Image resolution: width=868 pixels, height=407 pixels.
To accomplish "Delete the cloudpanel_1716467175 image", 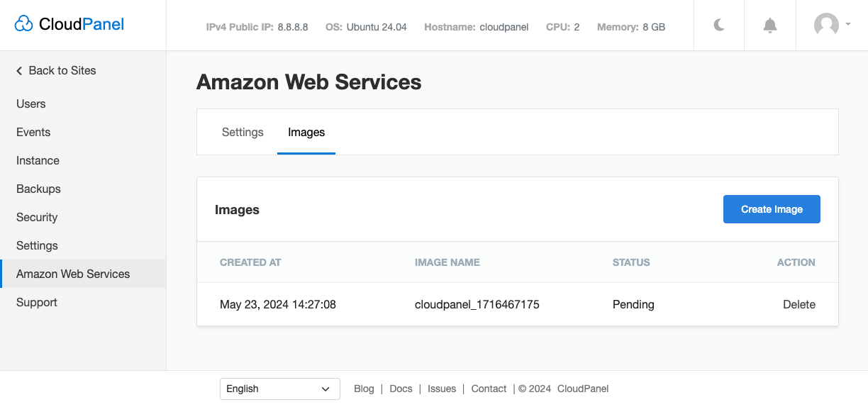I will point(799,305).
